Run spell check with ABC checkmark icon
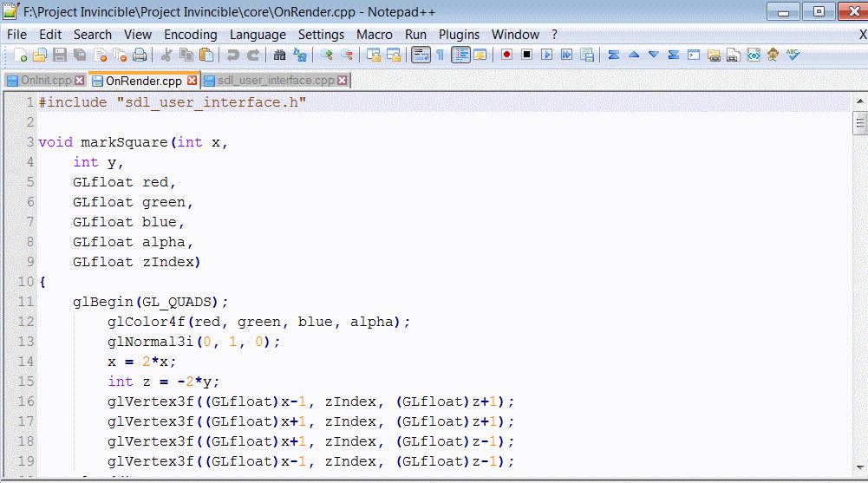This screenshot has width=868, height=483. (793, 55)
